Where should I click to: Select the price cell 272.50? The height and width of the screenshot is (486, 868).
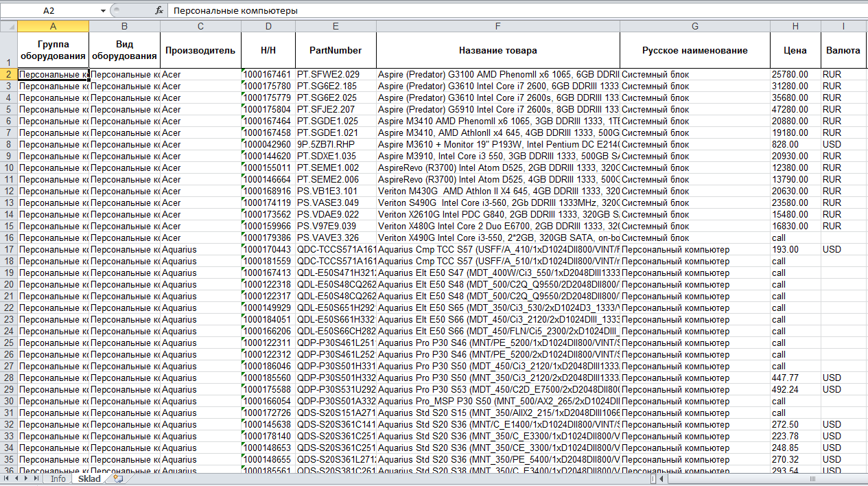pyautogui.click(x=795, y=424)
